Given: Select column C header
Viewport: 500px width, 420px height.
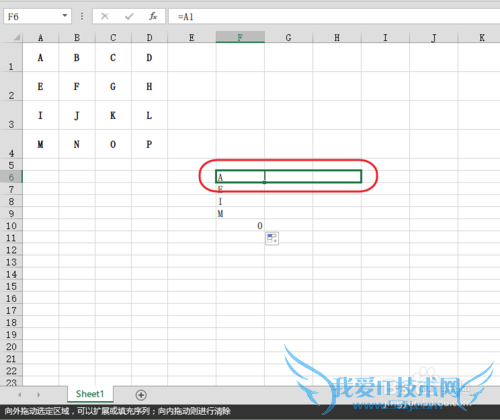Looking at the screenshot, I should (113, 38).
